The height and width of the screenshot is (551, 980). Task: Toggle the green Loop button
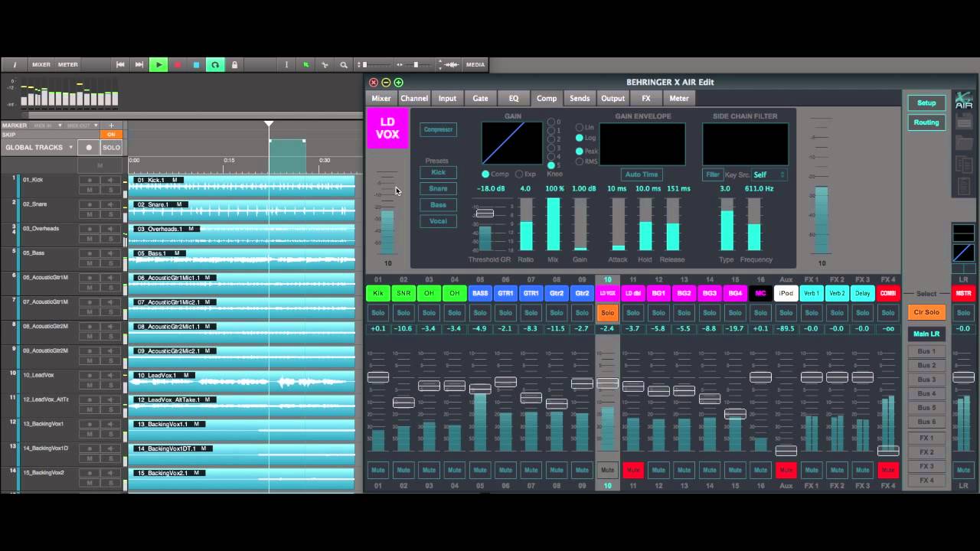(x=215, y=65)
